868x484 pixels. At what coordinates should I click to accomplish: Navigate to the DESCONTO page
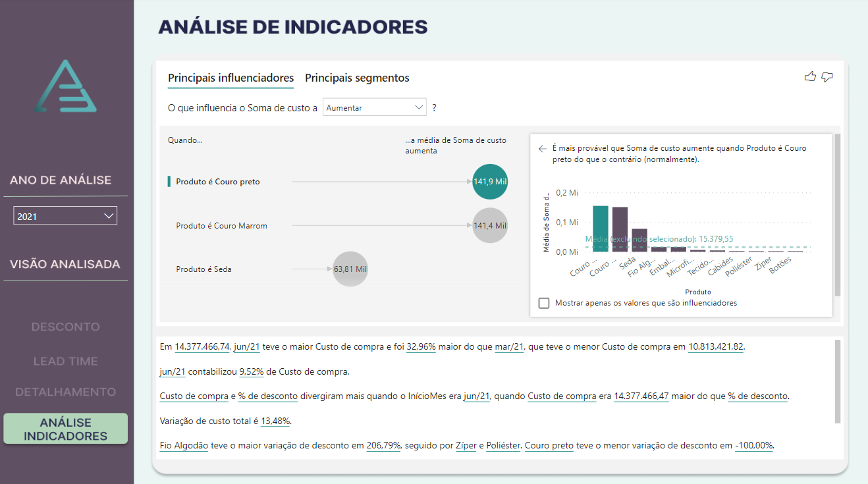click(x=65, y=327)
